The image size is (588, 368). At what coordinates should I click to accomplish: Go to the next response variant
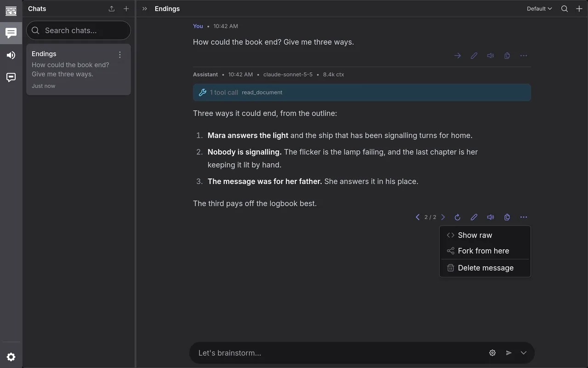pyautogui.click(x=443, y=217)
